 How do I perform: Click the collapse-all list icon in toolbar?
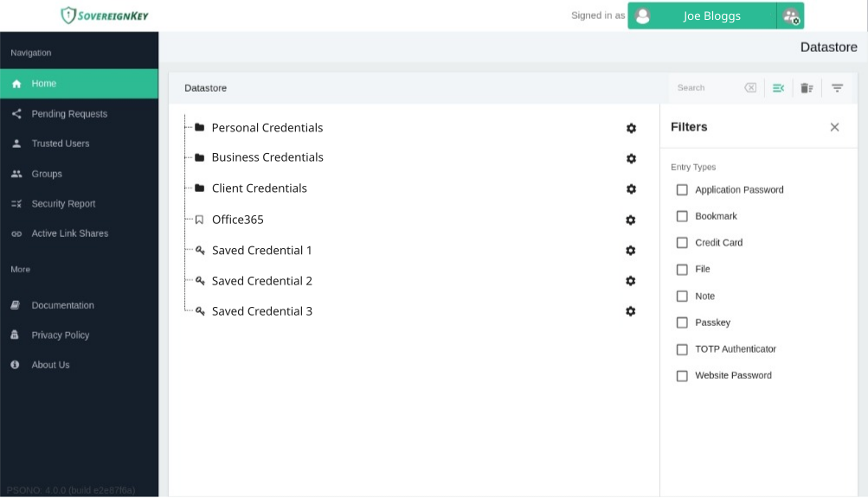(778, 88)
